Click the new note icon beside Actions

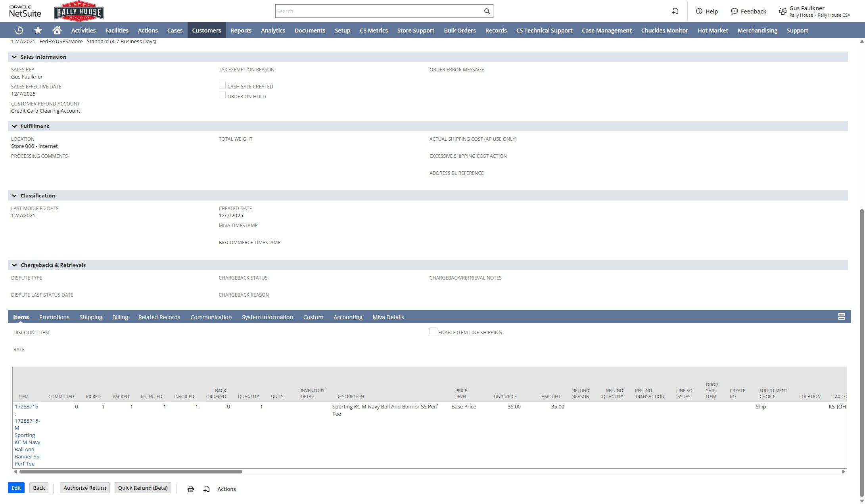(207, 489)
